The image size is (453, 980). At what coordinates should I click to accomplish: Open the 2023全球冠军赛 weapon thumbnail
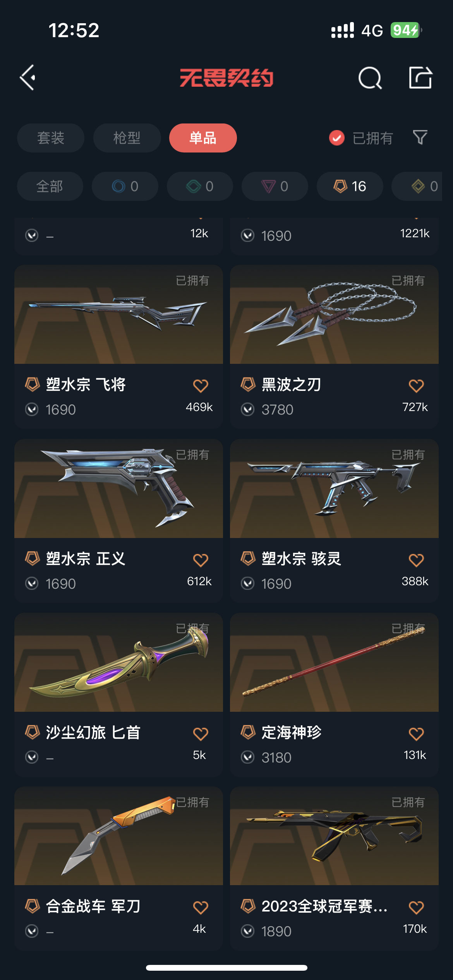[334, 836]
